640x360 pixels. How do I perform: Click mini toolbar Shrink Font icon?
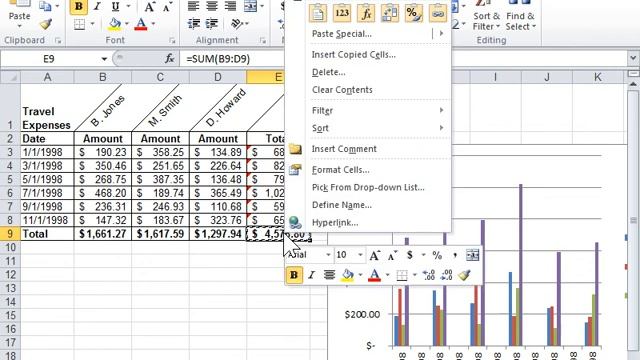click(x=392, y=256)
